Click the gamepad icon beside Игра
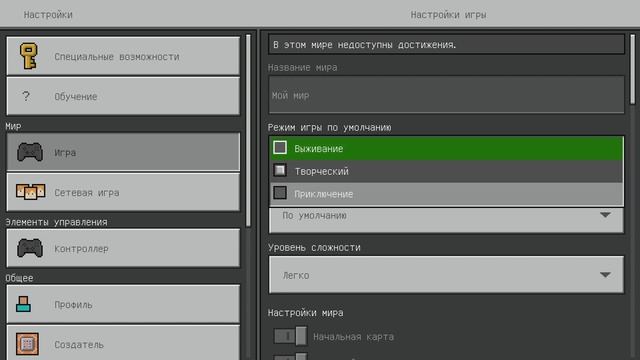 point(30,152)
